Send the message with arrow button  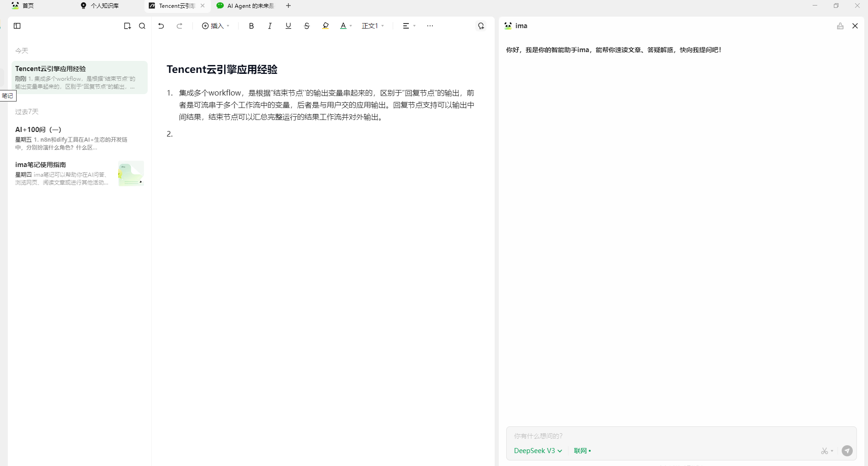tap(847, 451)
